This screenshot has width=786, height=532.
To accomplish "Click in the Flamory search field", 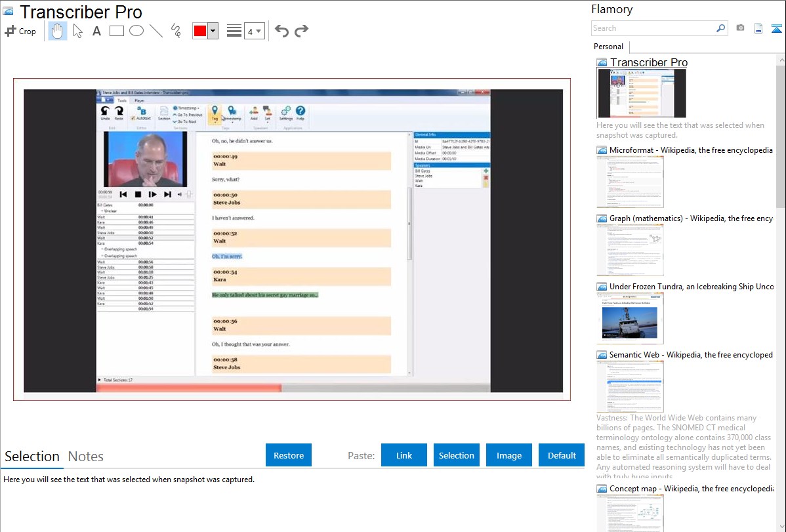I will click(x=652, y=28).
